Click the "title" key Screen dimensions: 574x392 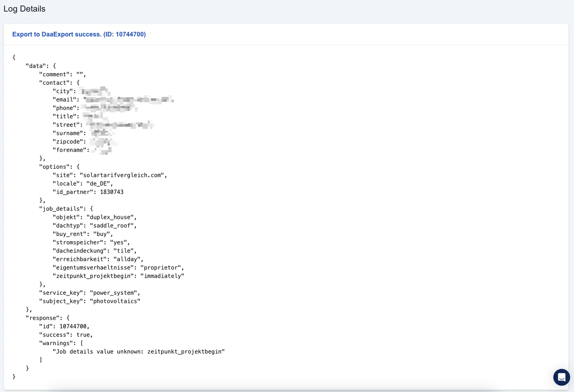pos(65,116)
